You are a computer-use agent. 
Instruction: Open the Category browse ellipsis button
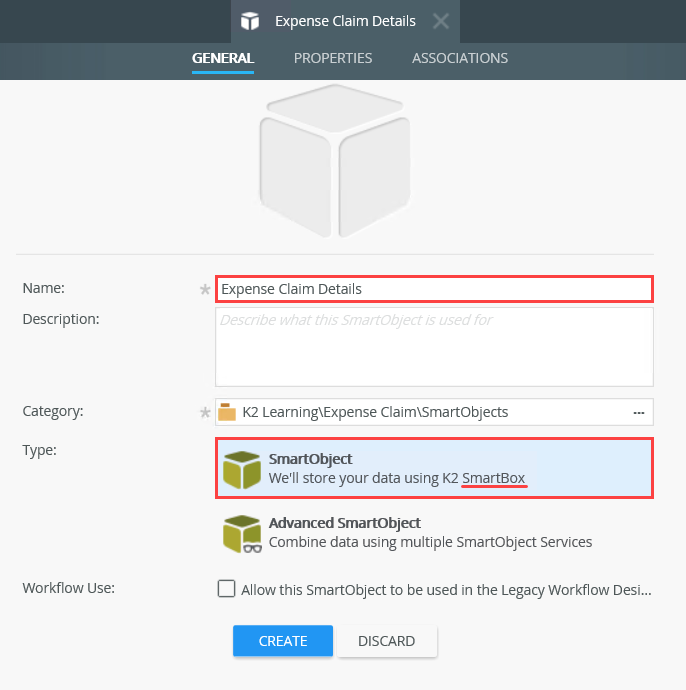(x=639, y=413)
